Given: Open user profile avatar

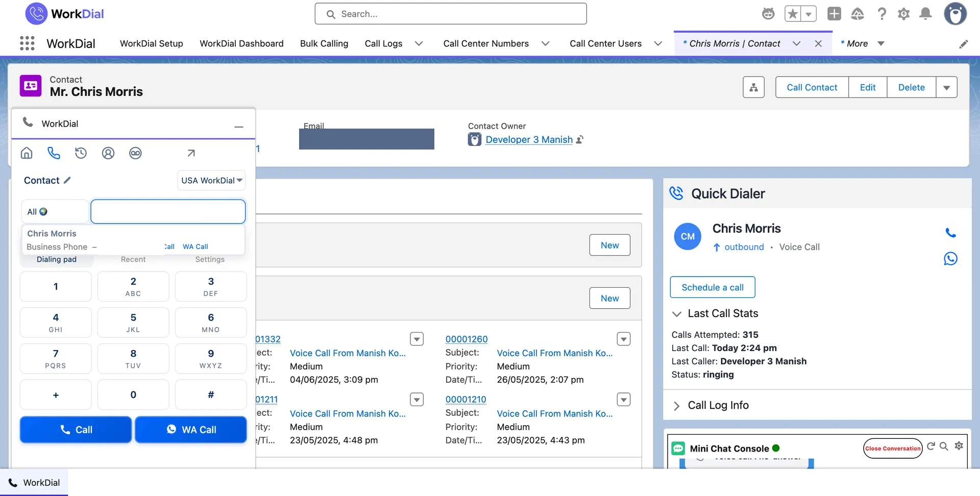Looking at the screenshot, I should click(955, 14).
